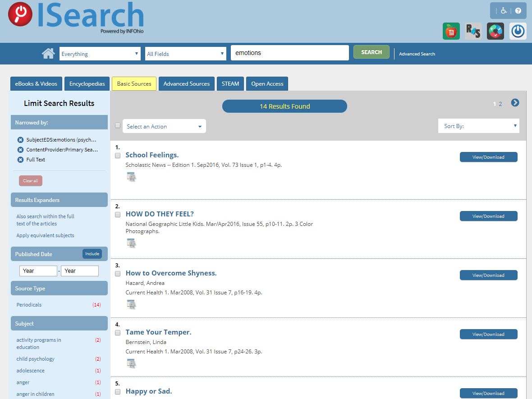The height and width of the screenshot is (399, 532).
Task: Open the help question mark icon
Action: [518, 11]
